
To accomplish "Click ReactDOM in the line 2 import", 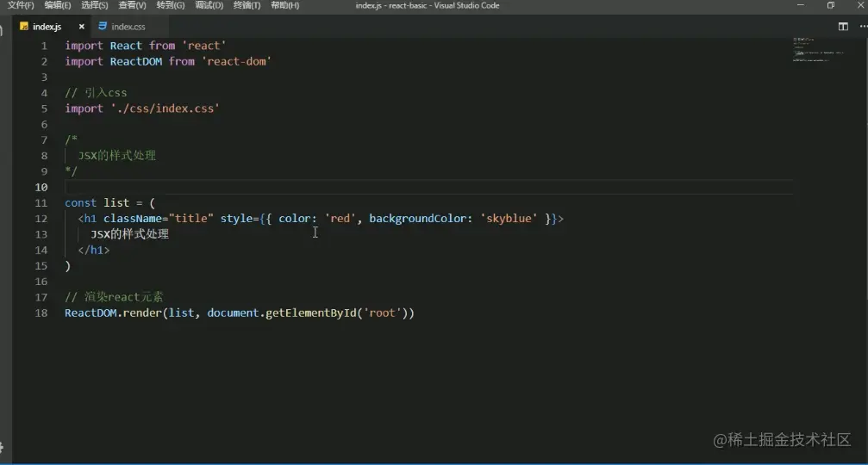I will (136, 61).
